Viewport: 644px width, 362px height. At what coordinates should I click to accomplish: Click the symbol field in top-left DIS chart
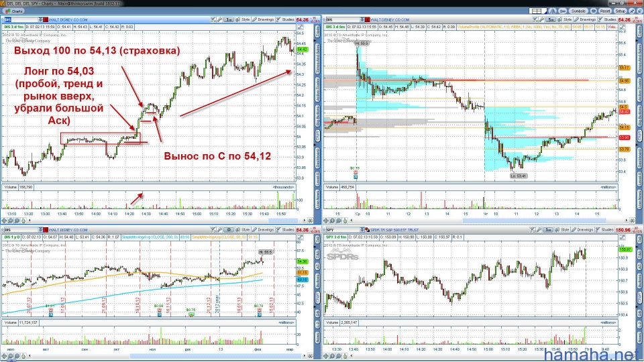tap(20, 19)
